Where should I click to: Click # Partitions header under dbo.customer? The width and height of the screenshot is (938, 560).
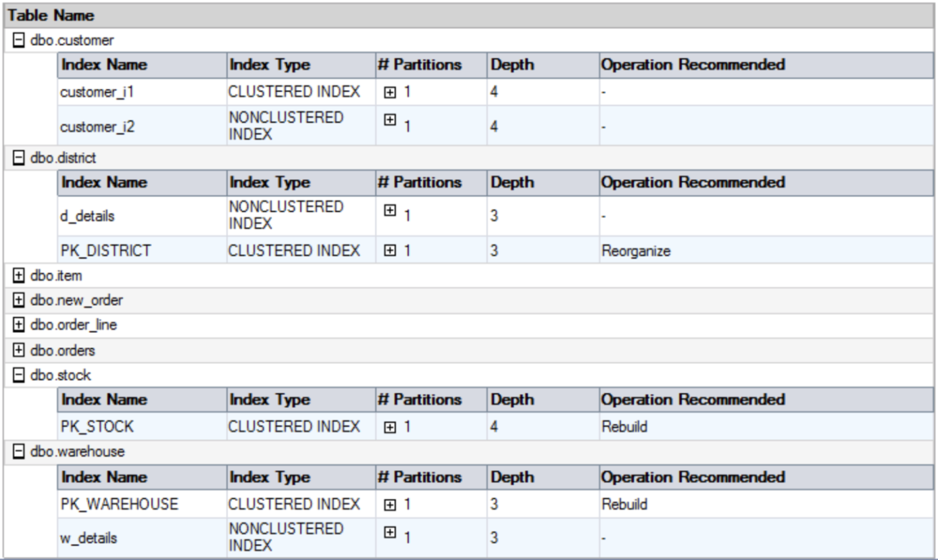coord(430,66)
